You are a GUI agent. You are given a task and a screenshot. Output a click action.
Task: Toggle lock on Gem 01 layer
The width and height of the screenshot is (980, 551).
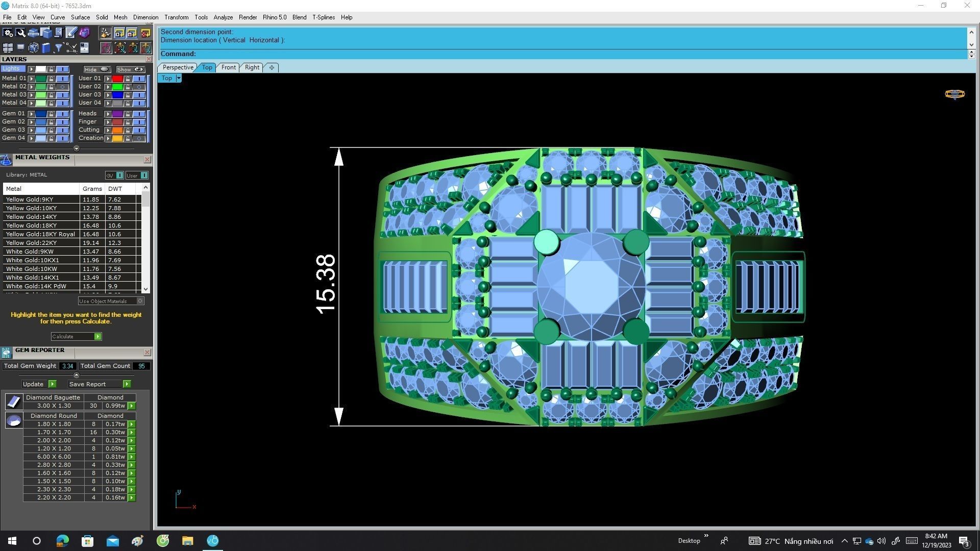pyautogui.click(x=51, y=114)
